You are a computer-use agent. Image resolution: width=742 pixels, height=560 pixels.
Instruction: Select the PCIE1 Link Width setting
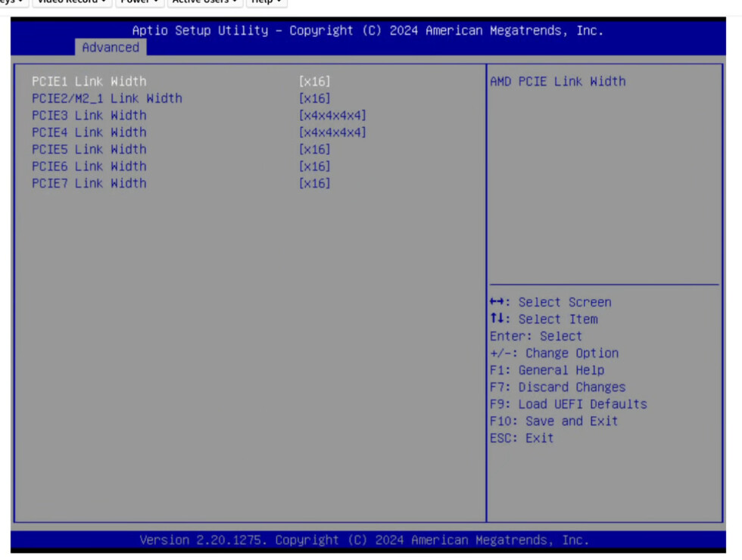[89, 81]
